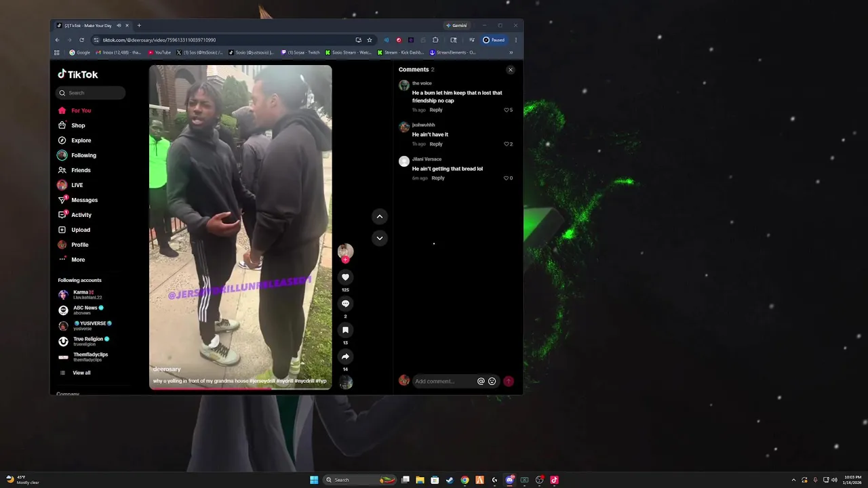Open the Activity notifications
The height and width of the screenshot is (488, 868).
pyautogui.click(x=75, y=215)
